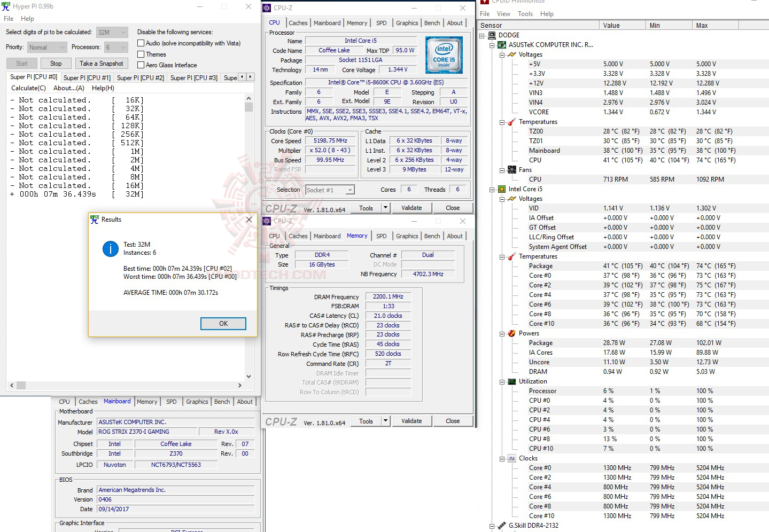769x532 pixels.
Task: Click the Utilization graph icon
Action: coord(512,381)
